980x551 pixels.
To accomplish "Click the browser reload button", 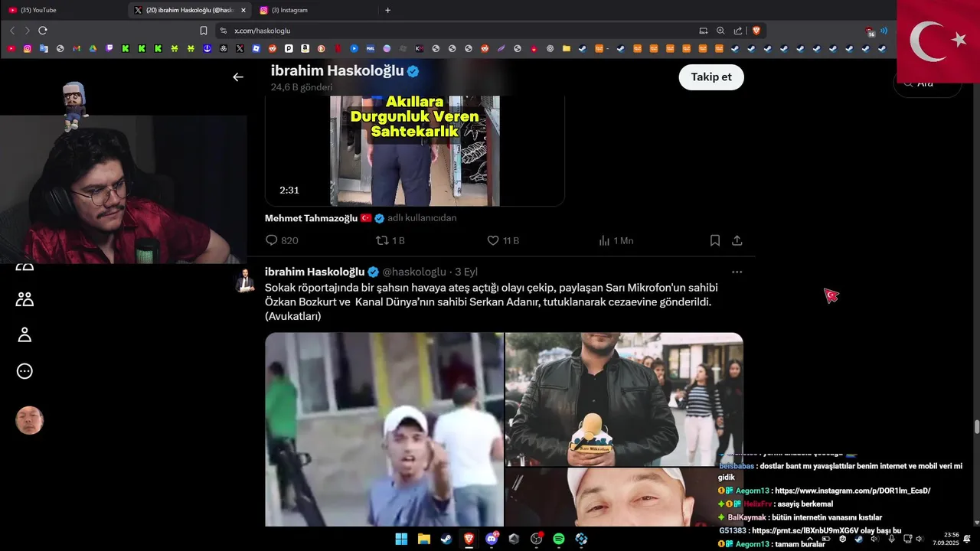I will pyautogui.click(x=43, y=31).
